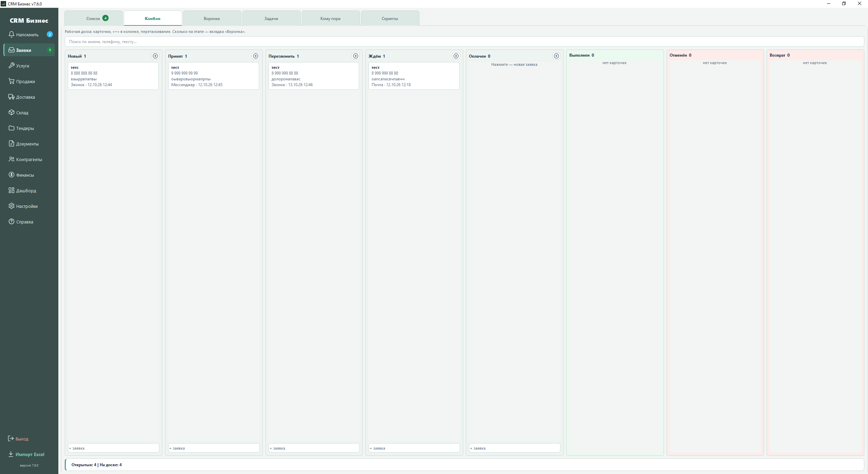Viewport: 868px width, 474px height.
Task: Select the Канбан tab
Action: (x=153, y=18)
